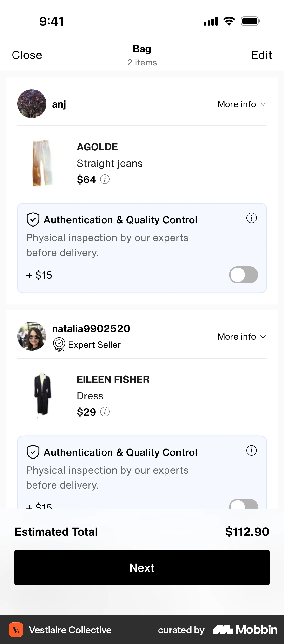284x644 pixels.
Task: Open seller name anj
Action: point(59,104)
